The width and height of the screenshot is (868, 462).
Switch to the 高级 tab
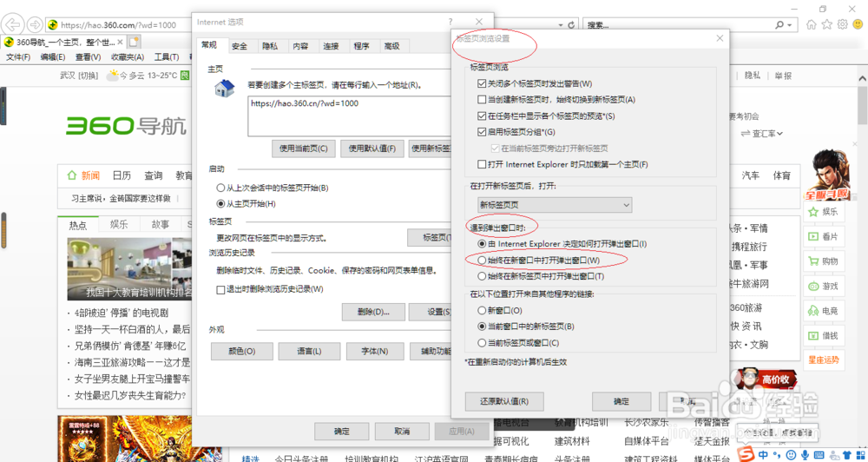click(x=392, y=47)
